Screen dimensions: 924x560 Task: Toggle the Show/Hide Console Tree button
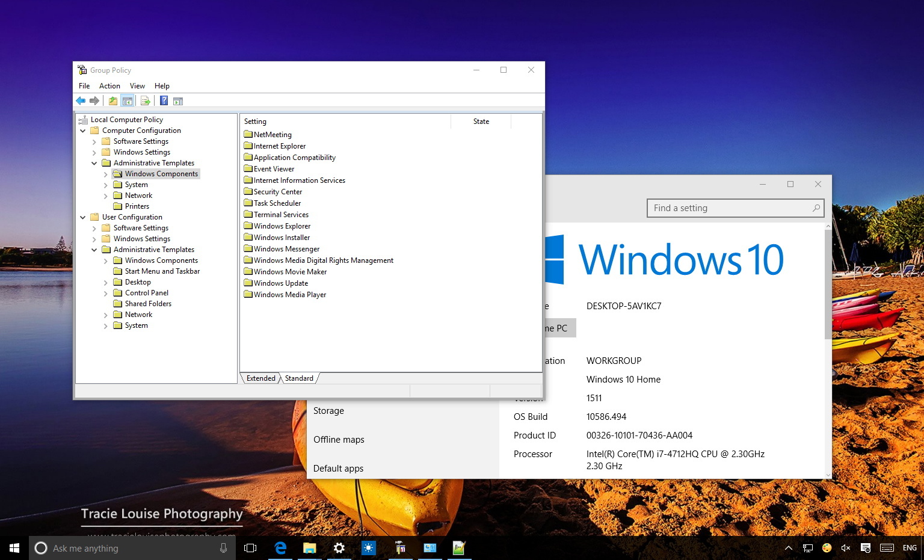pos(128,101)
